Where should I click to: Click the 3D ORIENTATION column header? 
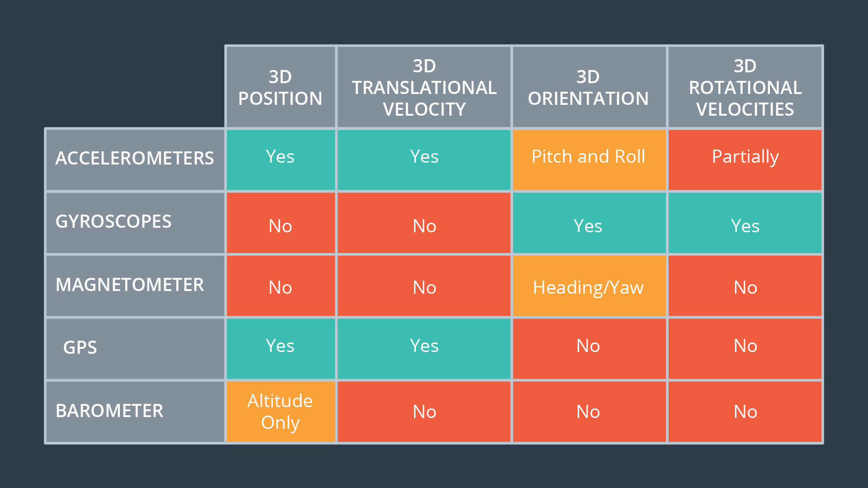tap(589, 87)
